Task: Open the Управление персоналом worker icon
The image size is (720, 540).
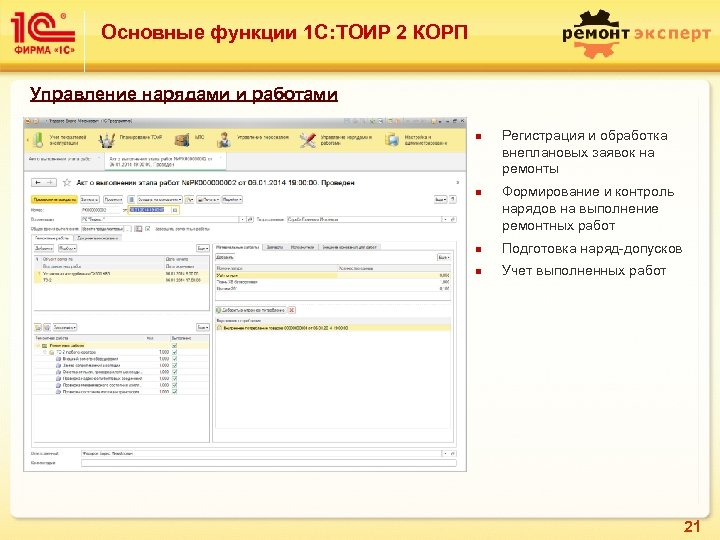Action: pos(224,140)
